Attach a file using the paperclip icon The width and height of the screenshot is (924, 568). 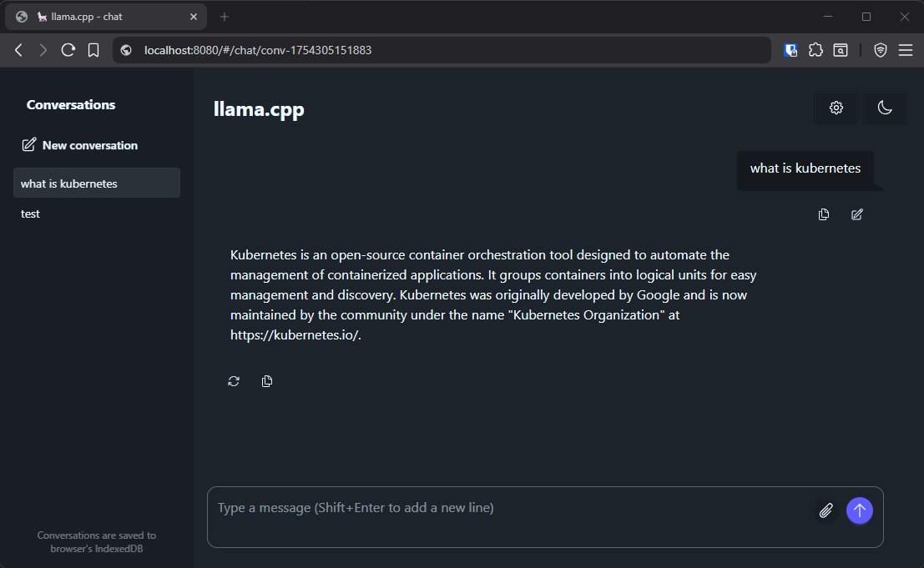pos(826,510)
